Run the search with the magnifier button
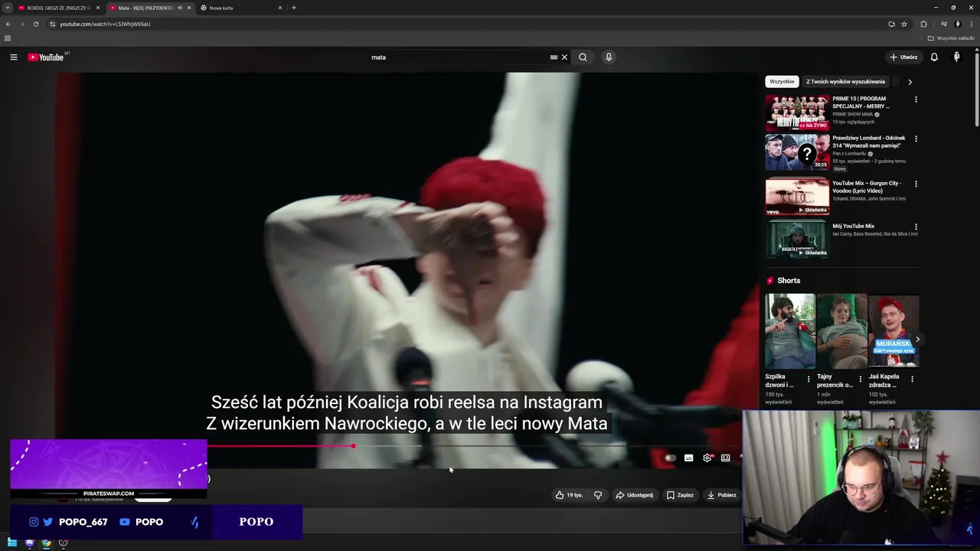Screen dimensions: 980x551 [583, 57]
